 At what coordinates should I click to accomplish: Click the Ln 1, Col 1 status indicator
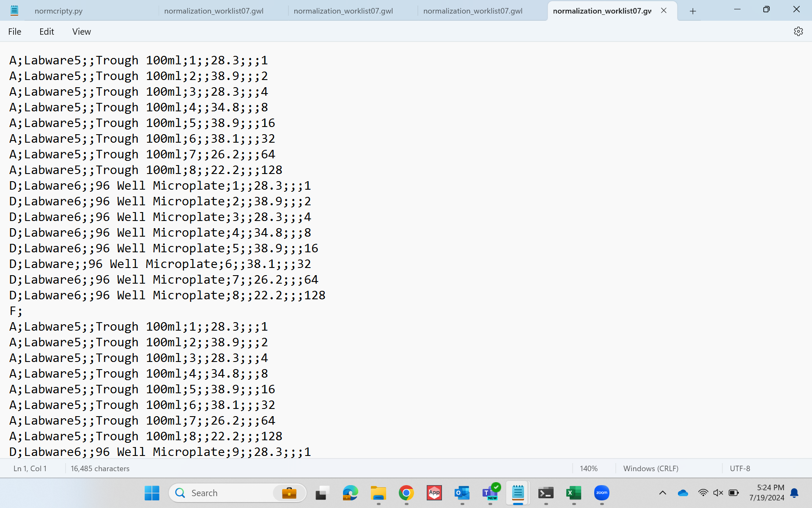pyautogui.click(x=30, y=468)
